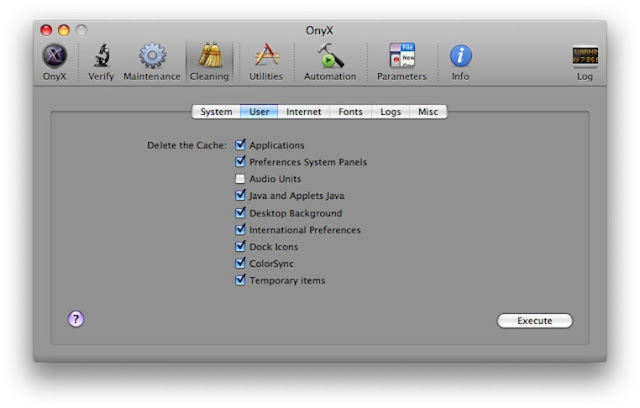Open the Misc tab
The image size is (640, 408).
pos(428,112)
